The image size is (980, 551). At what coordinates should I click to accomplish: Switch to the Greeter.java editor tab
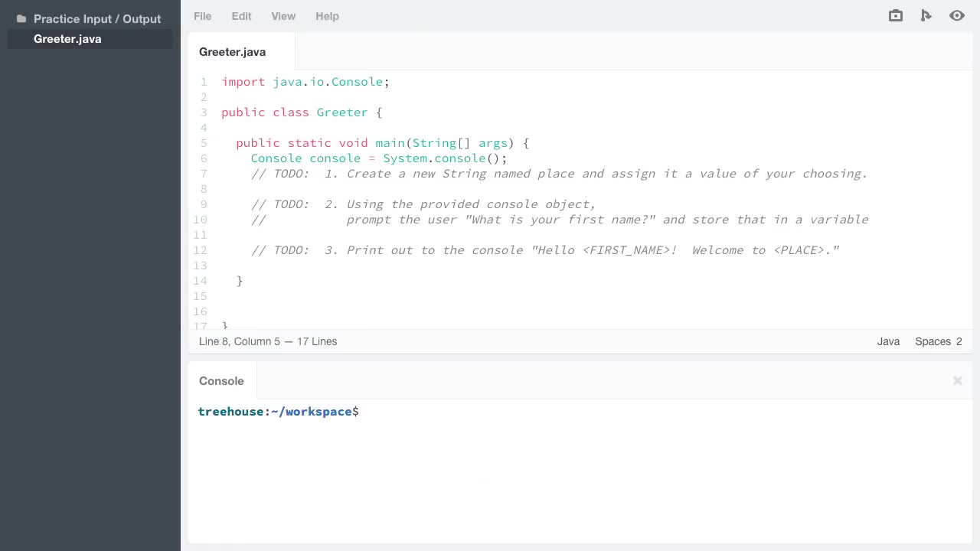232,51
